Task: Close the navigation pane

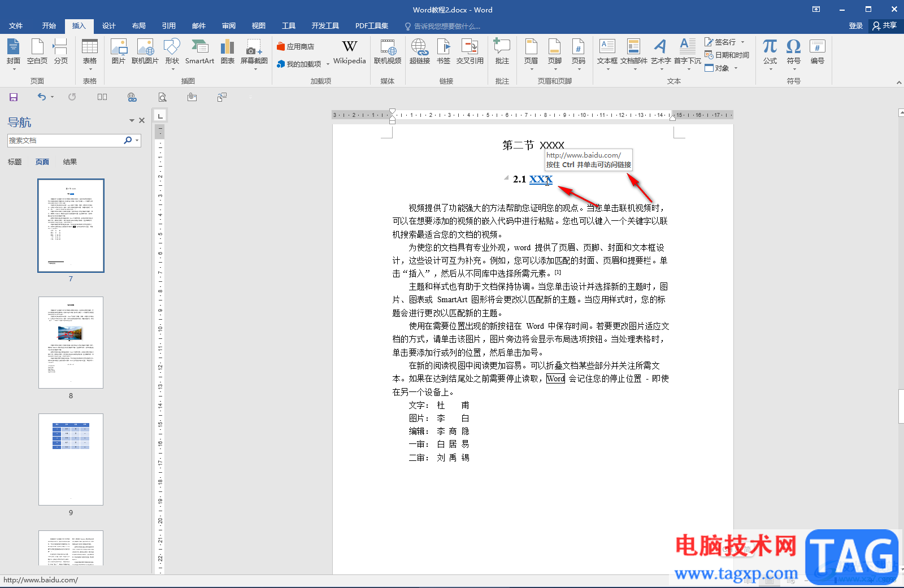Action: 142,120
